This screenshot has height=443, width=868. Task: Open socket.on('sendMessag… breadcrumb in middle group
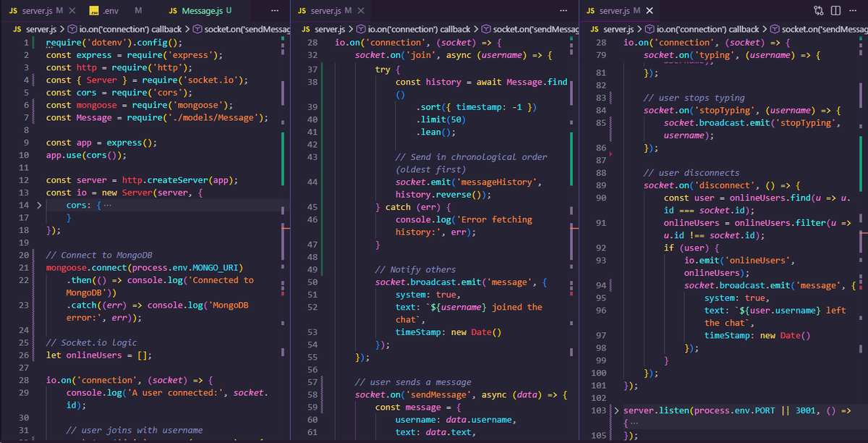pyautogui.click(x=529, y=29)
